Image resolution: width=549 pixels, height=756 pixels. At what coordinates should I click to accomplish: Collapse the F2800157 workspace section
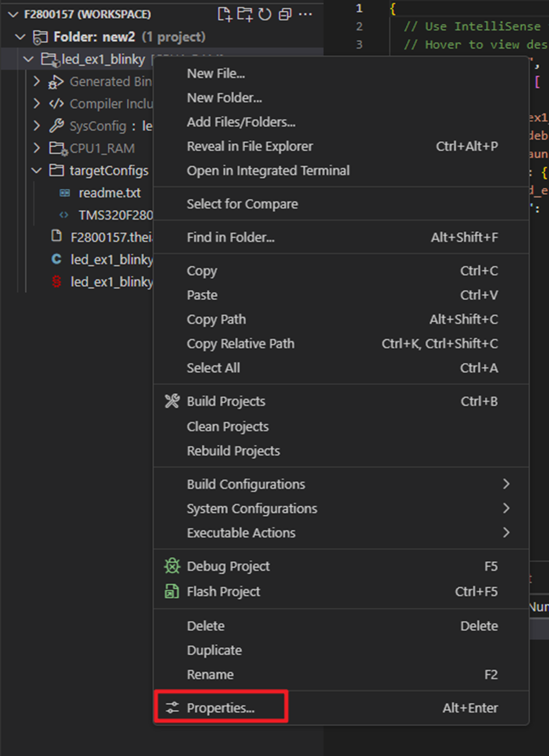tap(13, 14)
